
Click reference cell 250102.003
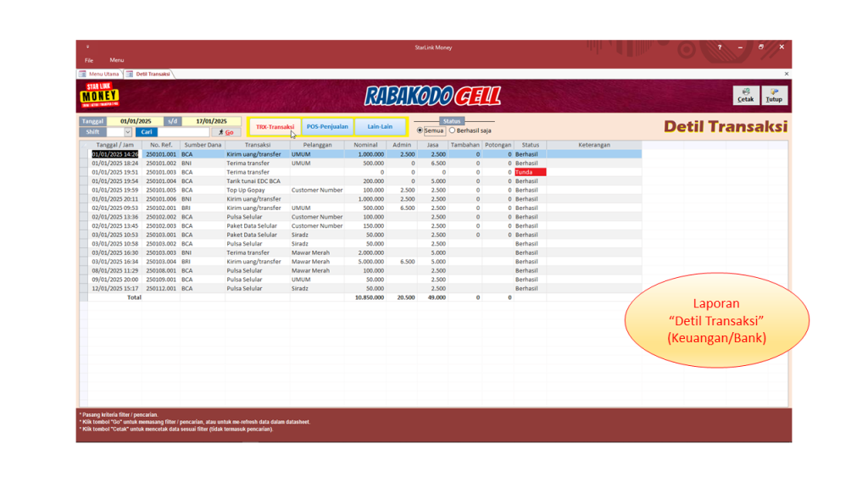161,225
